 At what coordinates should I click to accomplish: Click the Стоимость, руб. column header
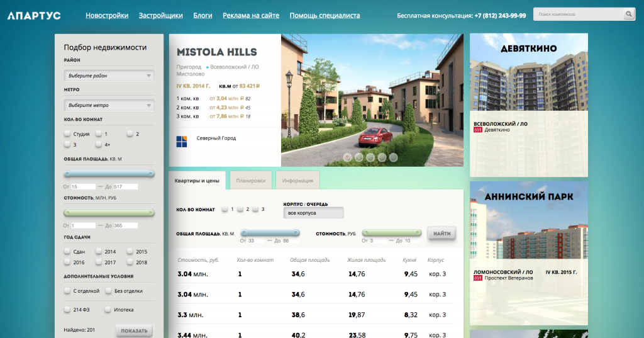click(198, 260)
